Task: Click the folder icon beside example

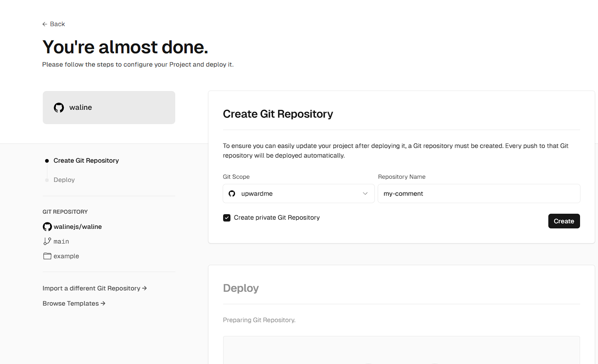Action: (47, 256)
